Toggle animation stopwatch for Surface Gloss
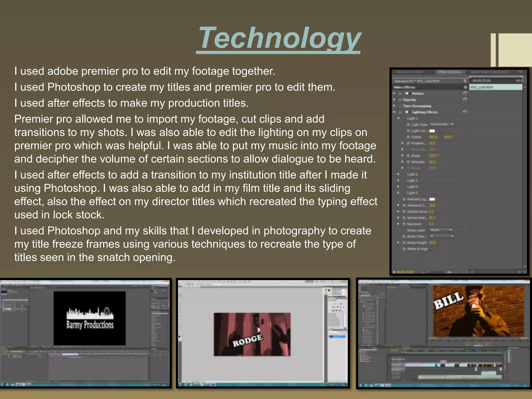Viewport: 532px width, 399px height. (x=404, y=211)
